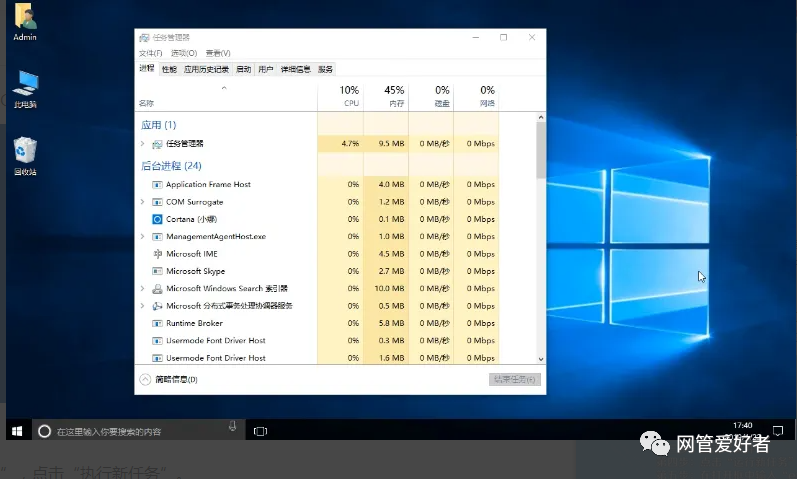Open Task View on the taskbar

[x=260, y=431]
